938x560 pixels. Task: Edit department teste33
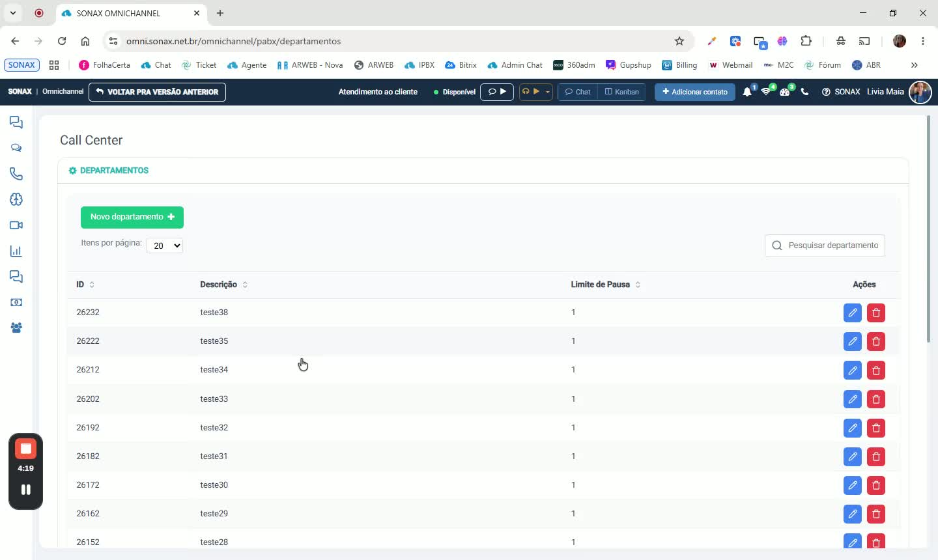[x=852, y=399]
